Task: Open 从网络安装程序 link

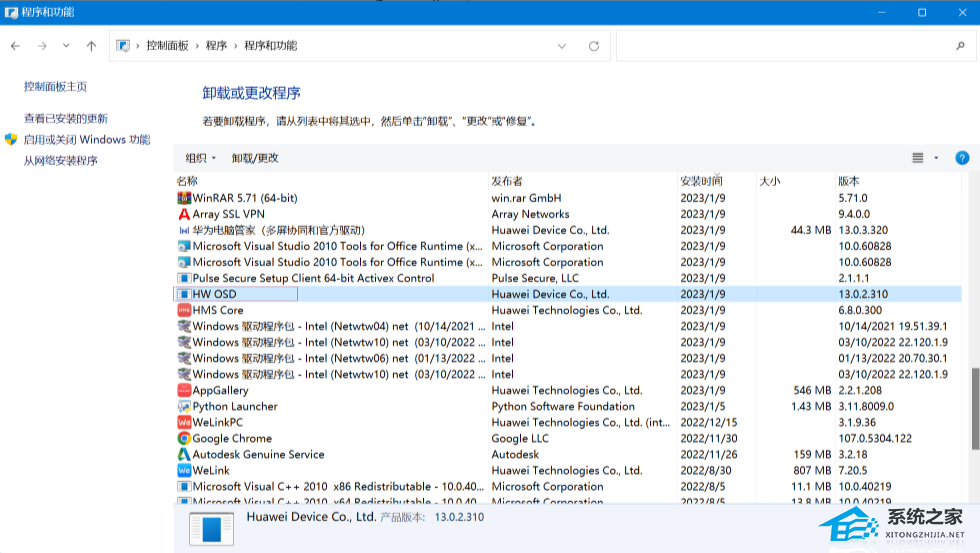Action: coord(61,161)
